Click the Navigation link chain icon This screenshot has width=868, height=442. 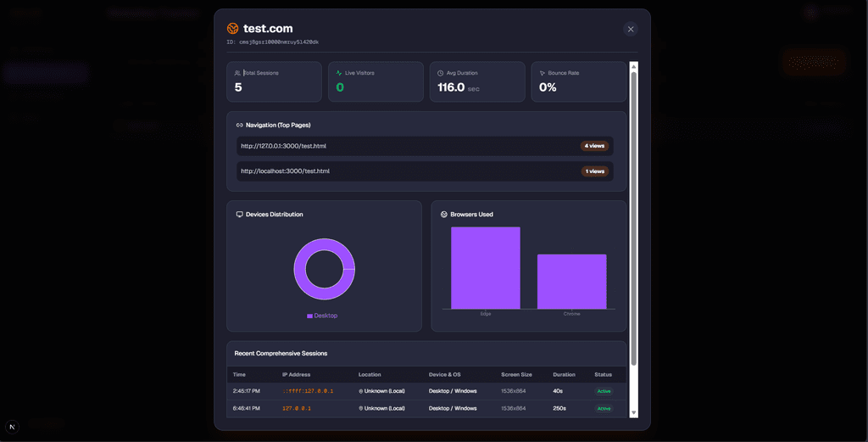coord(240,126)
